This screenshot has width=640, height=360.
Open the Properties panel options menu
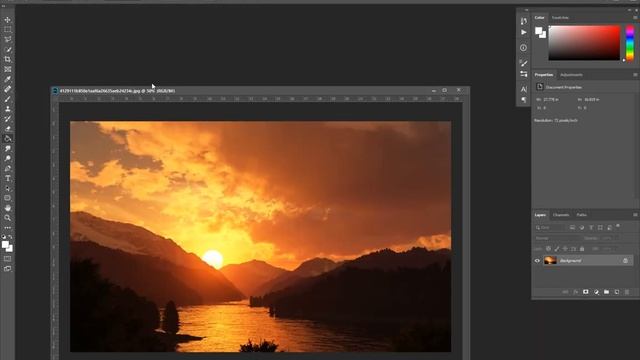click(x=635, y=75)
